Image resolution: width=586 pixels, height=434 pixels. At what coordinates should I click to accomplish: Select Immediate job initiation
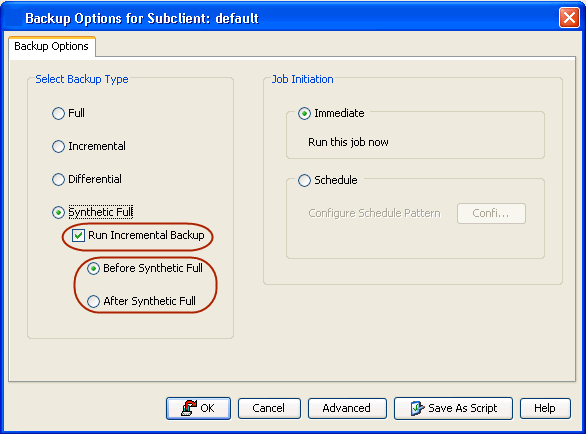[304, 113]
